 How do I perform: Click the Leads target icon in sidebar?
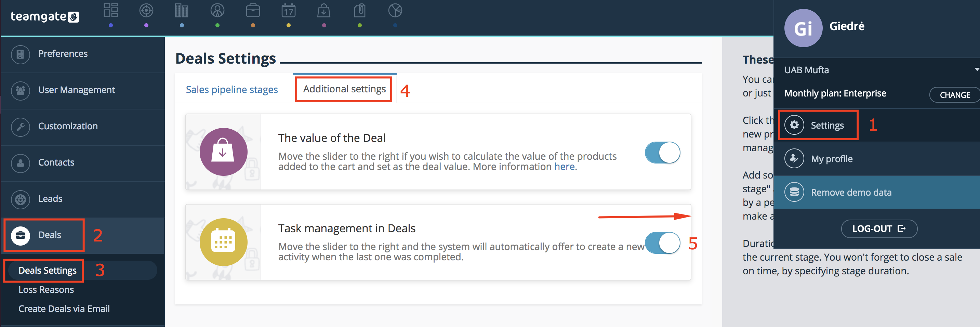click(21, 199)
